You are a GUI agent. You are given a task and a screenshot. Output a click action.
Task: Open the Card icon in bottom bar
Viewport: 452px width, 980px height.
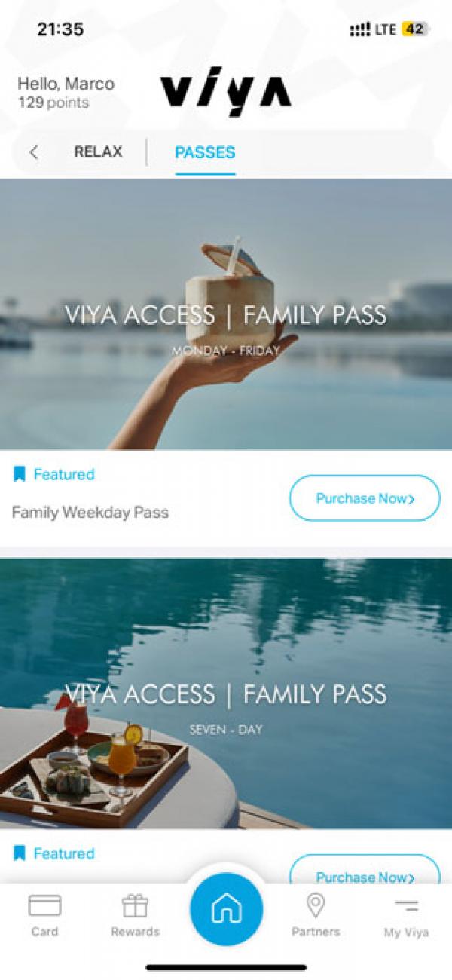coord(44,905)
